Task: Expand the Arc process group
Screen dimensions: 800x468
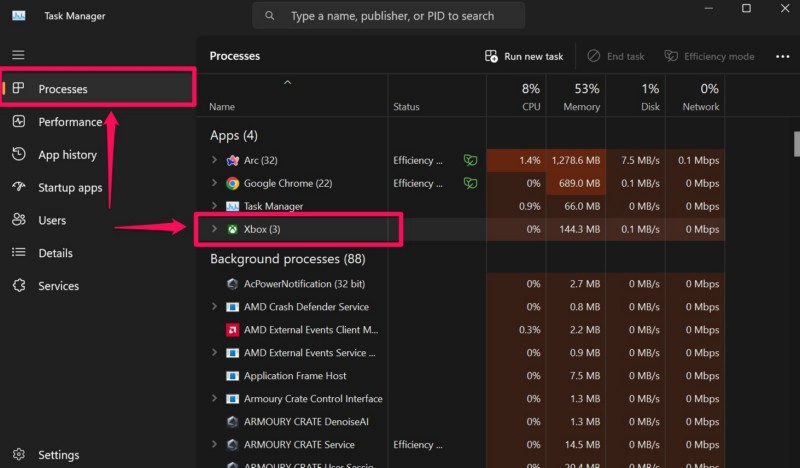Action: (214, 160)
